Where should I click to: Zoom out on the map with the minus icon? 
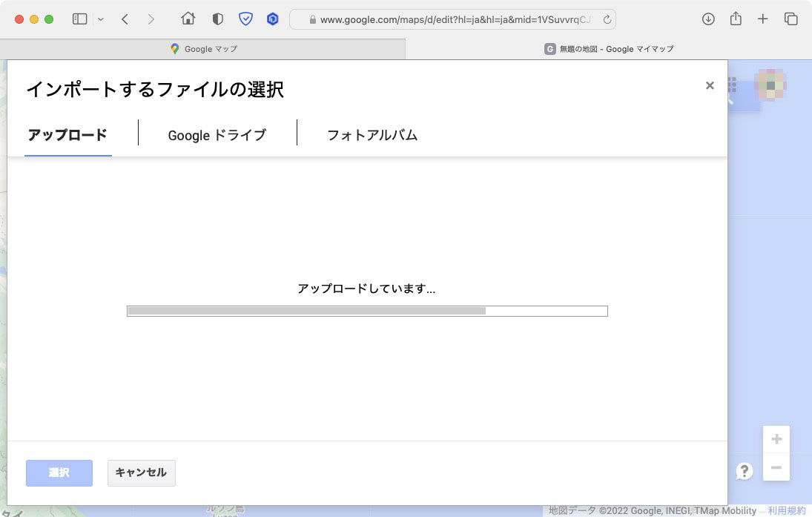776,468
